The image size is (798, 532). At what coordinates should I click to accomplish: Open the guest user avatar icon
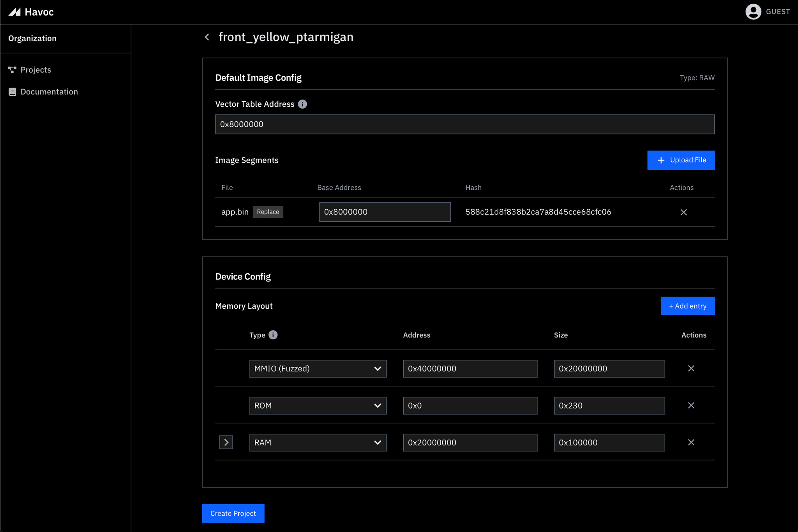click(753, 12)
